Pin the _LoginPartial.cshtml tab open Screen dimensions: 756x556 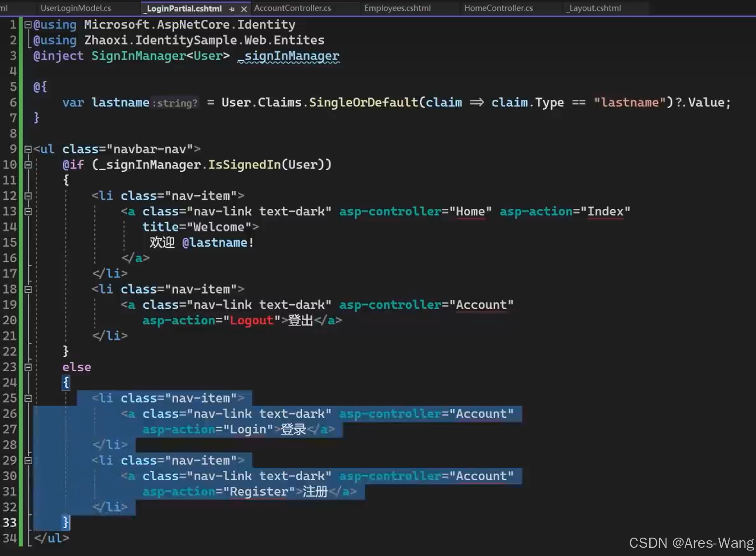[x=231, y=8]
